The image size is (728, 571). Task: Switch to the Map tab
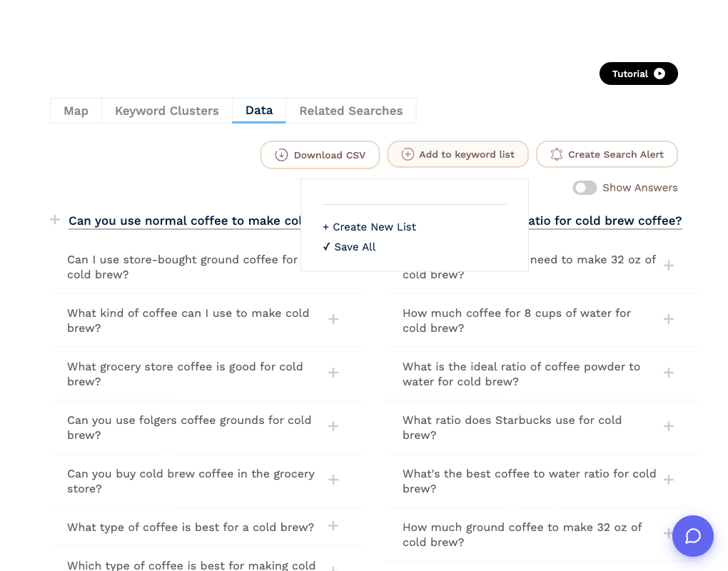point(76,111)
